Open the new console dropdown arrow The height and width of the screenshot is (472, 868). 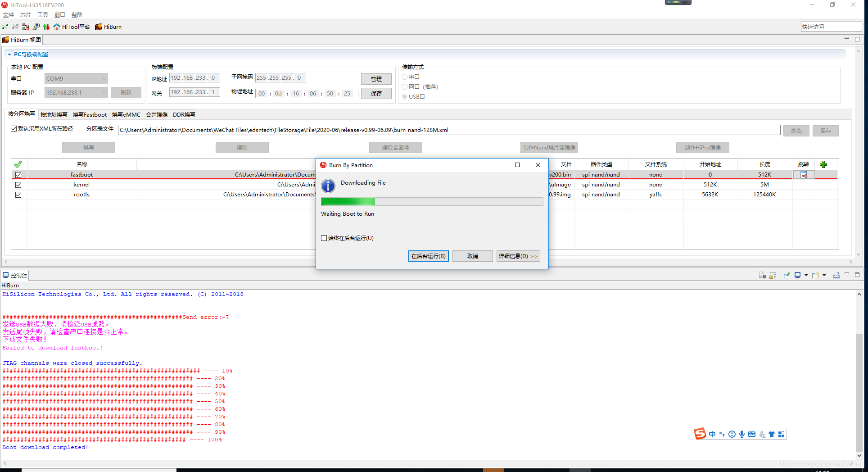pyautogui.click(x=824, y=275)
